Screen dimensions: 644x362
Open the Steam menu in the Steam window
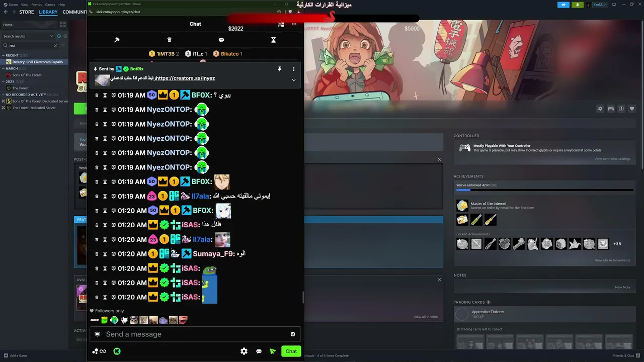13,5
